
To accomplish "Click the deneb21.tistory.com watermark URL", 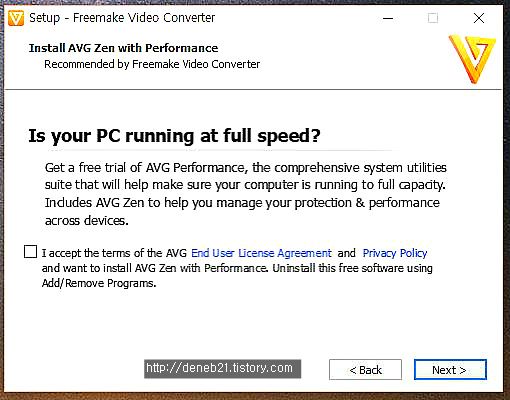I will 222,368.
